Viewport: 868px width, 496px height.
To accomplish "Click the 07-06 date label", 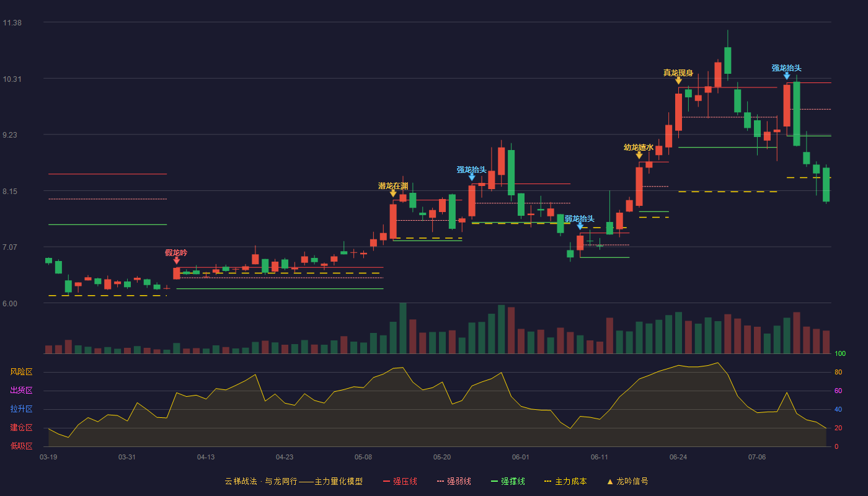I will (x=757, y=457).
